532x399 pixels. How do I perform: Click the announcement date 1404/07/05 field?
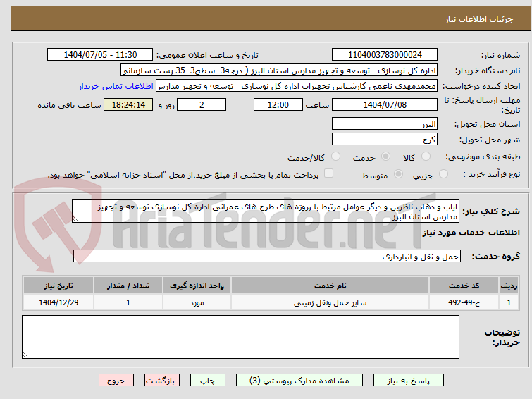100,55
